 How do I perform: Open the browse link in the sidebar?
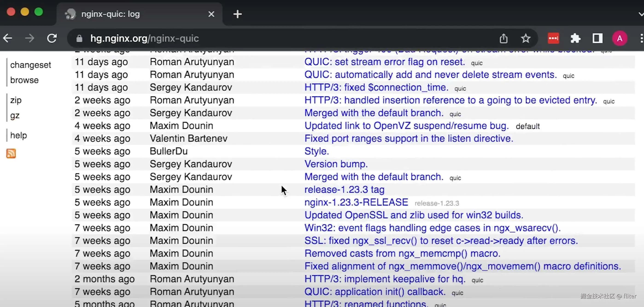click(24, 80)
